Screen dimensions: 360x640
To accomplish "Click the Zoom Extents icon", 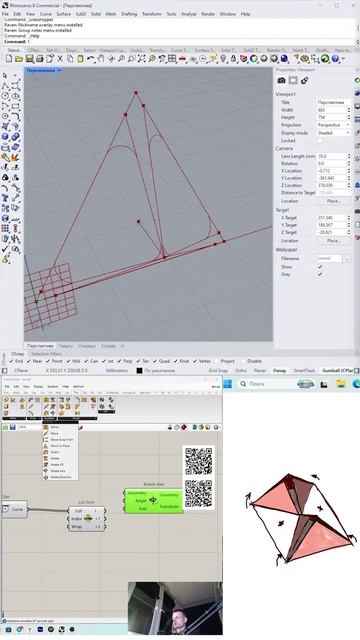I will pyautogui.click(x=142, y=59).
